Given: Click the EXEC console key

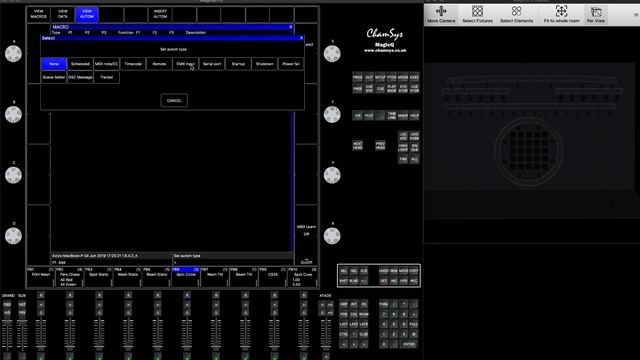Looking at the screenshot, I should 414,77.
